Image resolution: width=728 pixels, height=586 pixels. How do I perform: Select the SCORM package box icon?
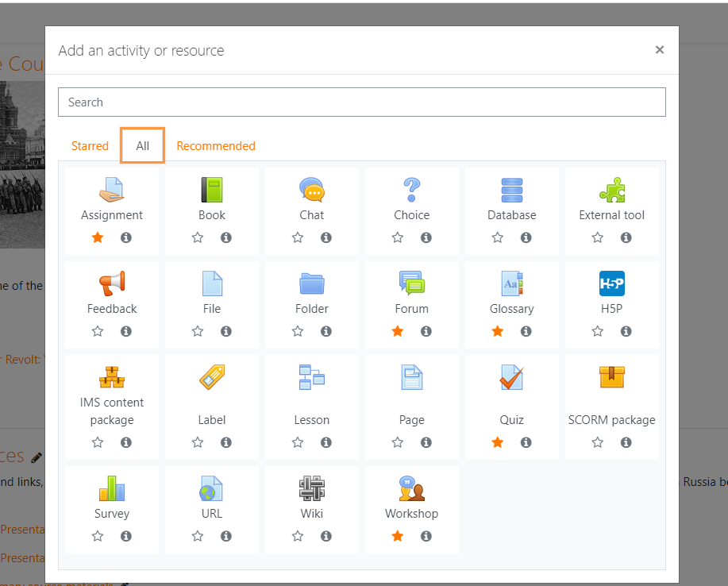click(612, 377)
